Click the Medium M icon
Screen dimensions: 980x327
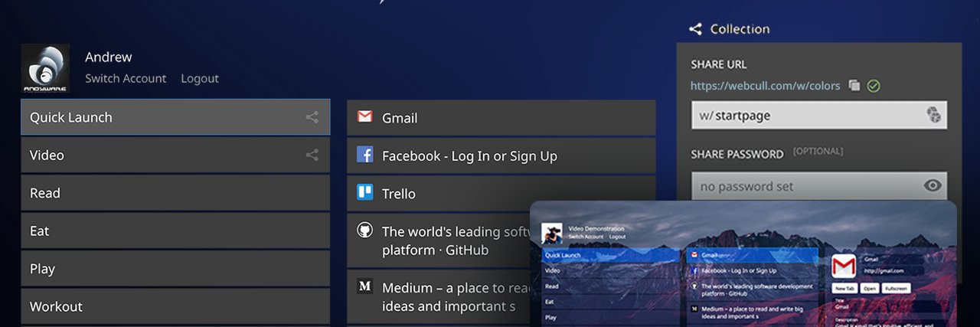click(365, 287)
